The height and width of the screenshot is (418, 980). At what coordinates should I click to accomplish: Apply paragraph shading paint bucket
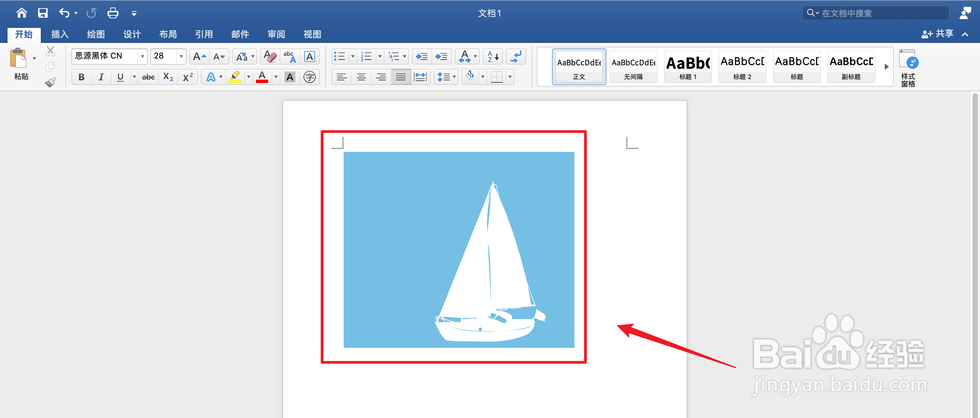pos(470,77)
